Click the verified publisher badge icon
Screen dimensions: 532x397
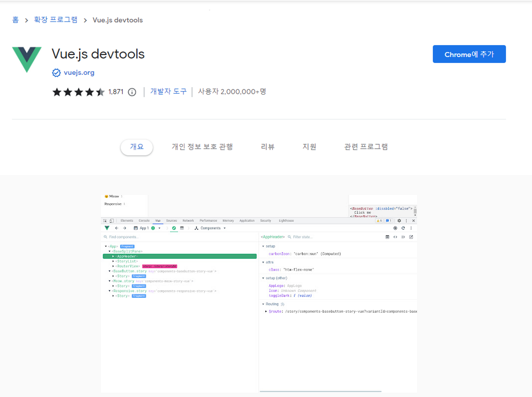point(56,73)
